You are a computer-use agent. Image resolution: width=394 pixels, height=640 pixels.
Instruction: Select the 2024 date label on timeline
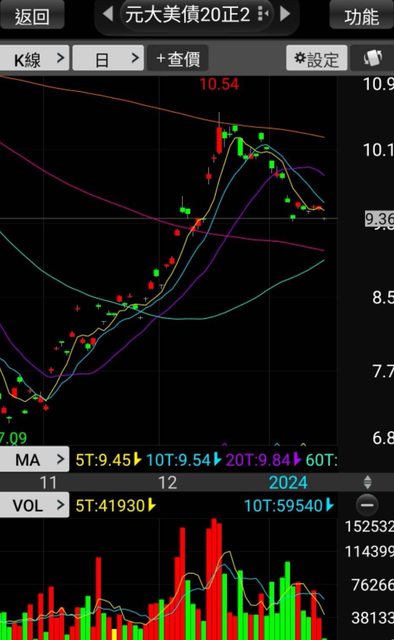click(x=288, y=482)
